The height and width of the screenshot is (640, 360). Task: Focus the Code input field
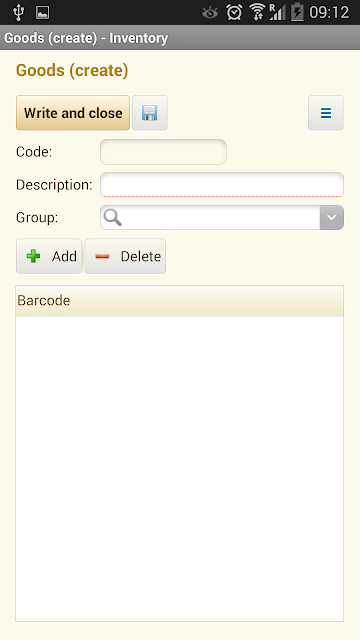163,152
